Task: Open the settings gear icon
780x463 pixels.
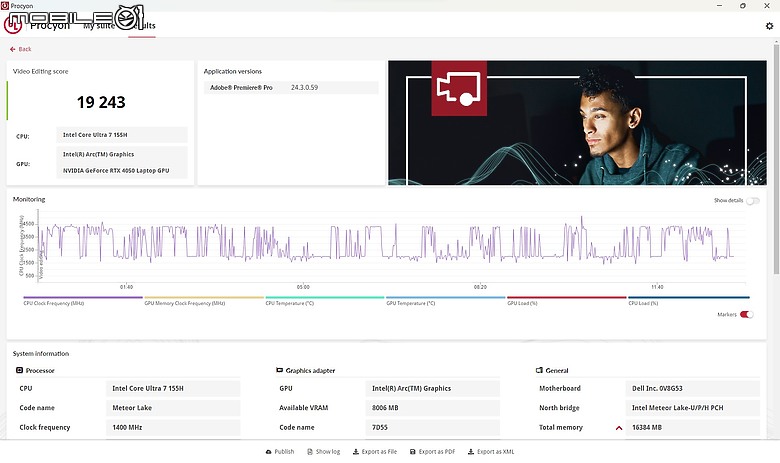Action: pos(769,26)
